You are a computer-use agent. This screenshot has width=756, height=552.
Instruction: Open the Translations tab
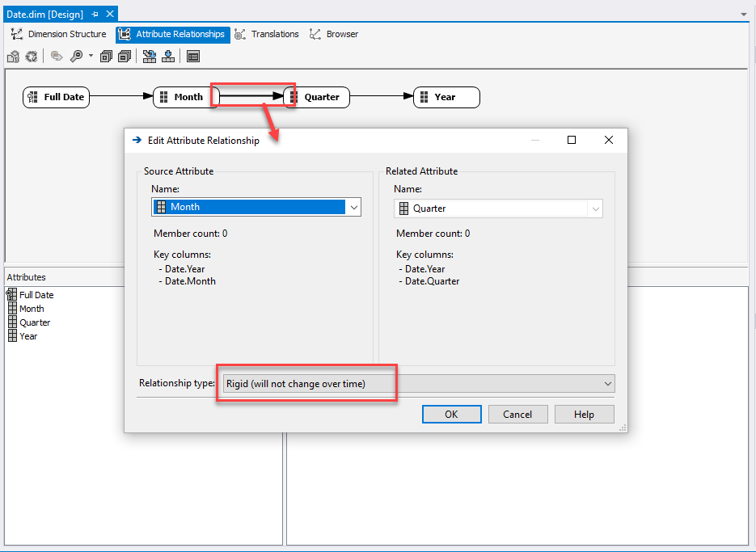(267, 34)
